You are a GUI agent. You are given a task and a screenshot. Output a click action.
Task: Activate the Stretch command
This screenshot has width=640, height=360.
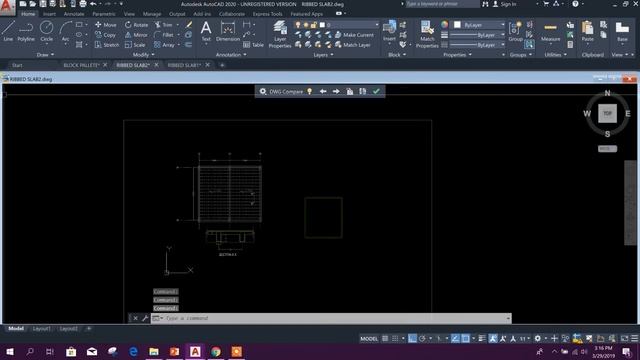click(x=107, y=45)
